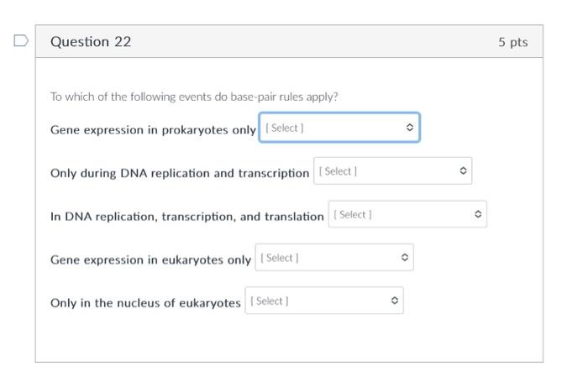Image resolution: width=588 pixels, height=367 pixels.
Task: Flag Question 22 with the bookmark icon
Action: (x=21, y=40)
